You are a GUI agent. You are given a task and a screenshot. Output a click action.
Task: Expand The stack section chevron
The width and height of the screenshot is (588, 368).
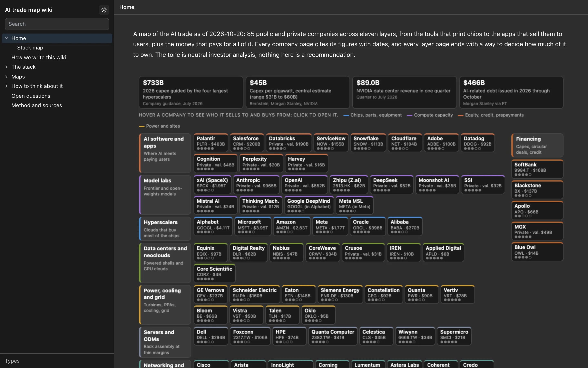(7, 67)
